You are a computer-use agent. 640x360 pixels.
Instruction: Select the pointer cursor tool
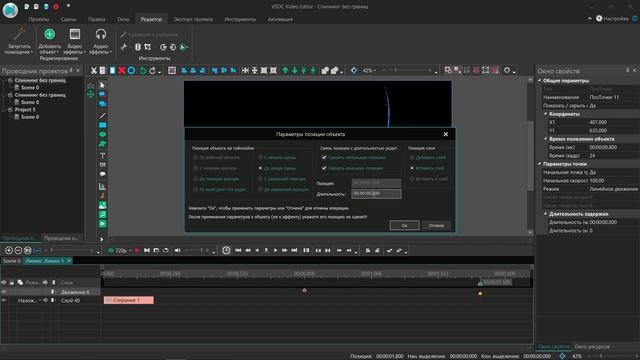[x=102, y=85]
